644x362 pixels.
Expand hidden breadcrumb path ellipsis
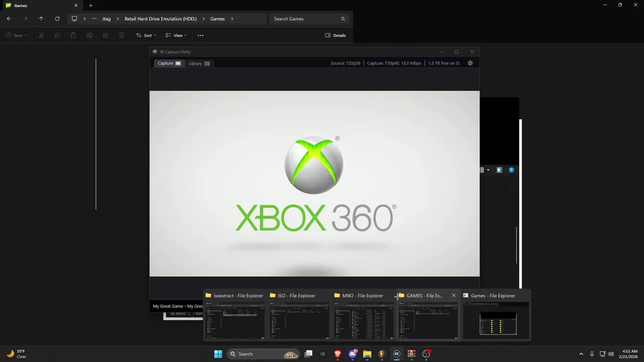(94, 19)
